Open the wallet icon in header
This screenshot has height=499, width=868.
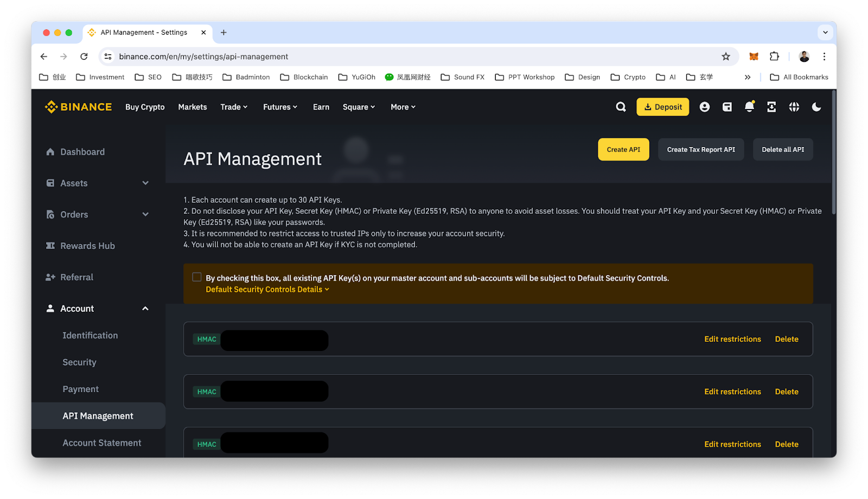[x=727, y=107]
